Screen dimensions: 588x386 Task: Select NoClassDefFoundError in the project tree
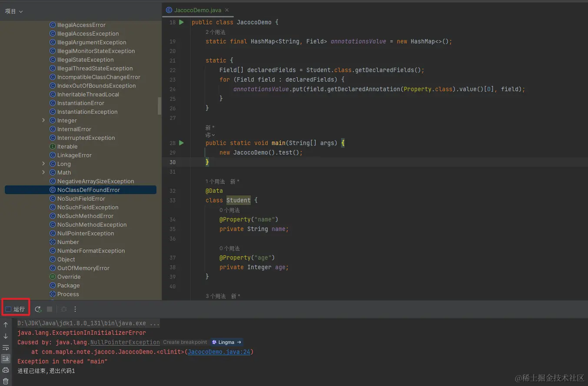coord(80,190)
